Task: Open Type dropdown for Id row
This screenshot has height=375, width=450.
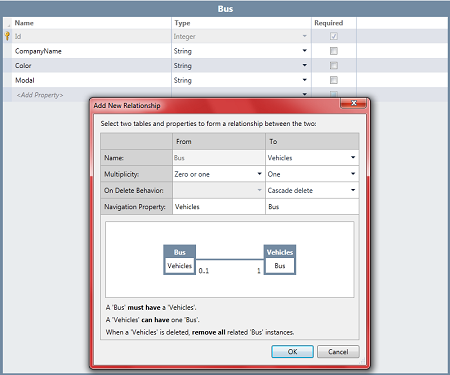Action: tap(304, 36)
